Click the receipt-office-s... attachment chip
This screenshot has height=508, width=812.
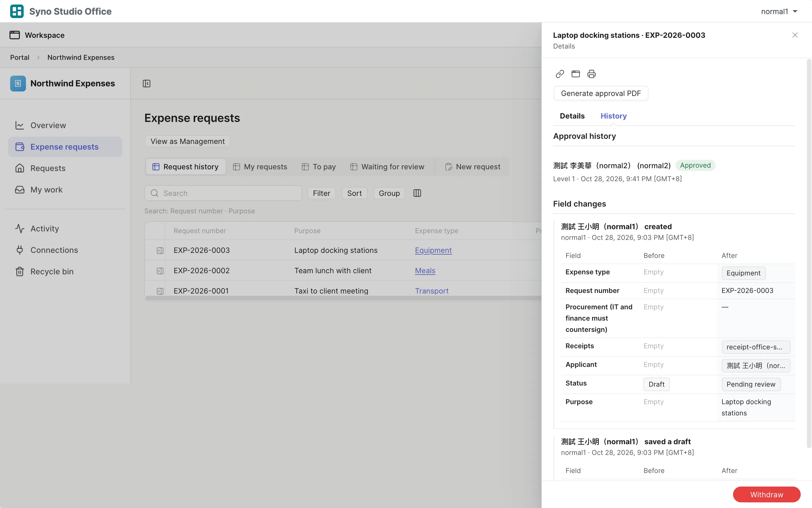coord(756,347)
